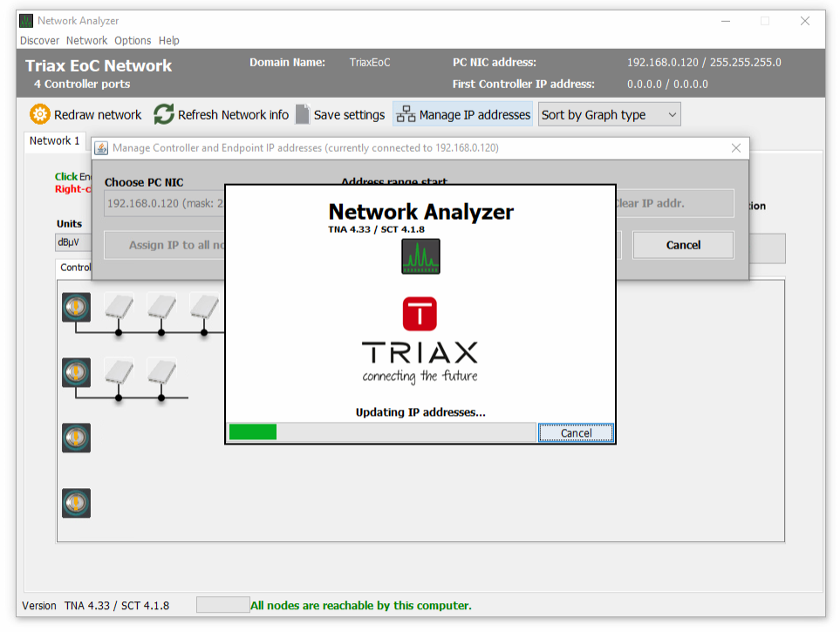Open the Sort by Graph type dropdown

[x=609, y=114]
